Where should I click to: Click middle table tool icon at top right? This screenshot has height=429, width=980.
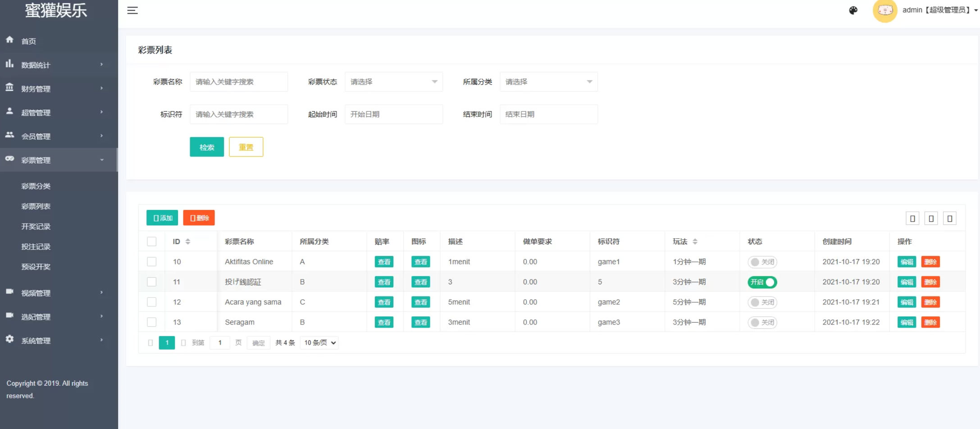point(931,219)
